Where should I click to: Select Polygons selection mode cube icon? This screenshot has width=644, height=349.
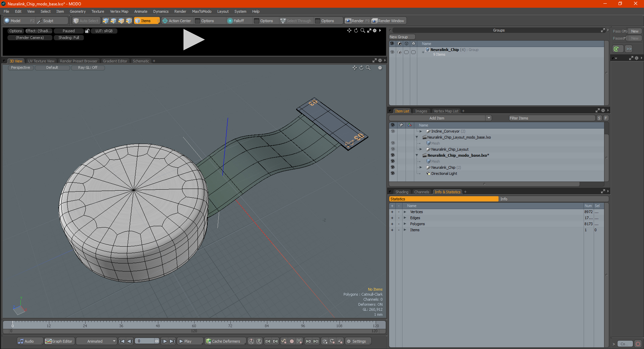pyautogui.click(x=121, y=21)
